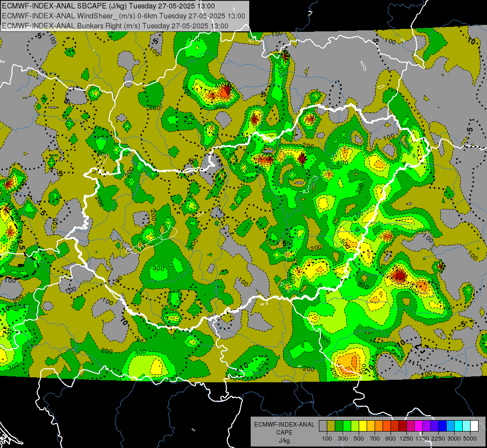The height and width of the screenshot is (448, 487).
Task: Click the J/kg unit label in legend
Action: coord(284,441)
